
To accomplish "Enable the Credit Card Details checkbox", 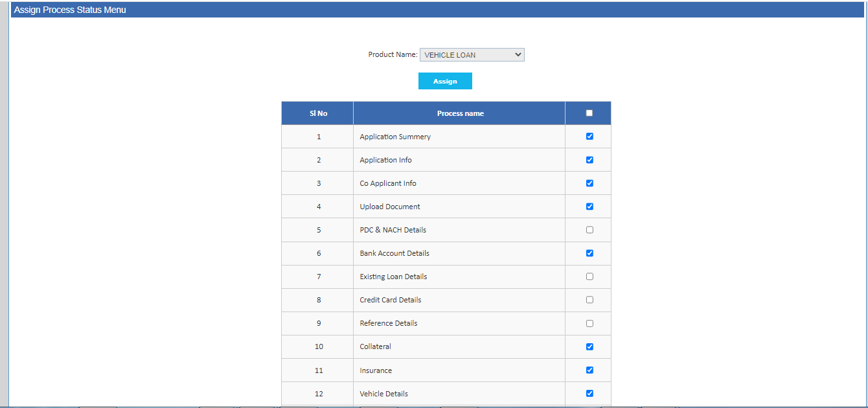I will click(589, 300).
